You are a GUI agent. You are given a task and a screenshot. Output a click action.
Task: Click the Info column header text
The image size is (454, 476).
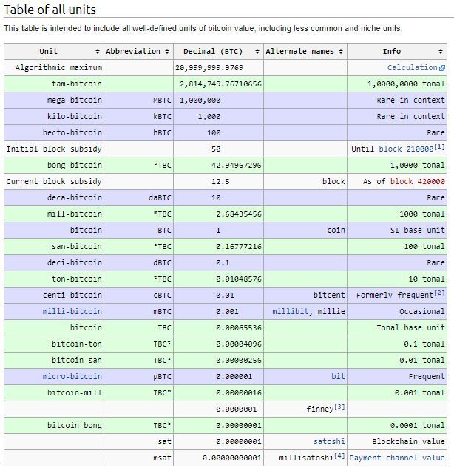click(x=391, y=51)
